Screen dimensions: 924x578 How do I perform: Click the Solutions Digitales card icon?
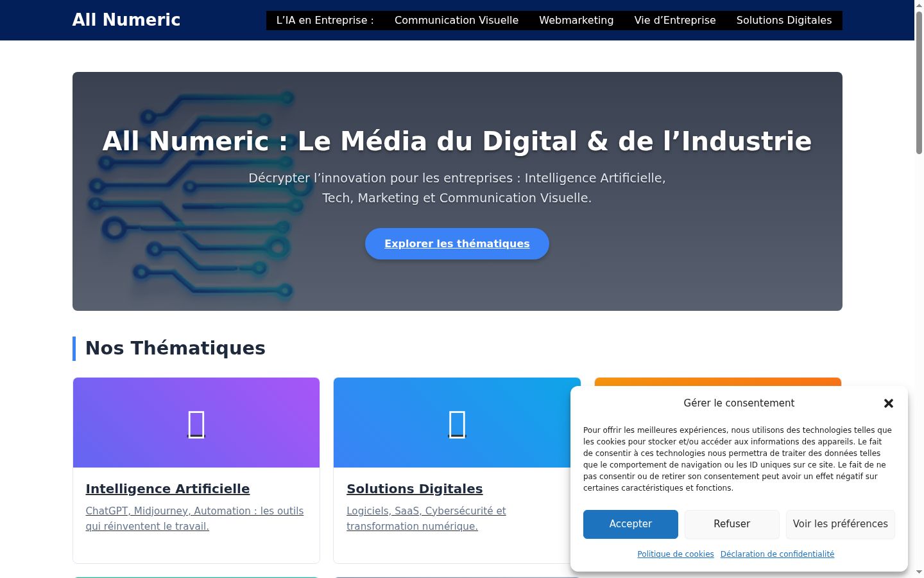pyautogui.click(x=457, y=425)
